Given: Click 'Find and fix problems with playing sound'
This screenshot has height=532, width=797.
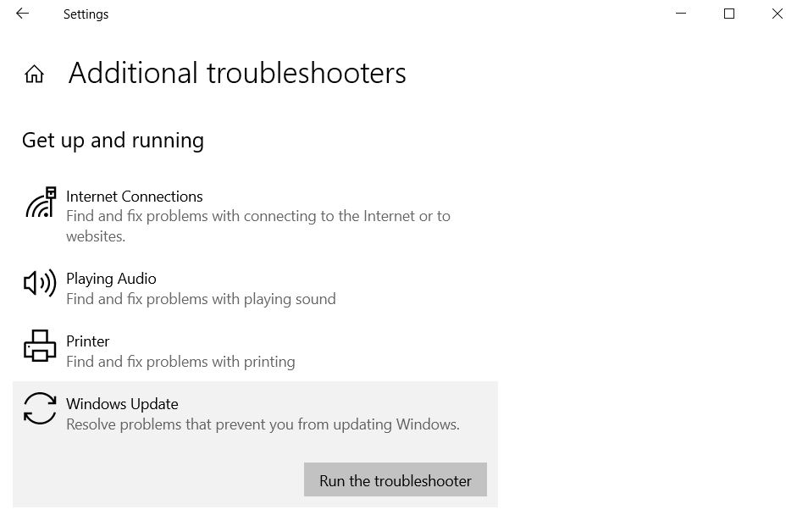Looking at the screenshot, I should coord(201,299).
